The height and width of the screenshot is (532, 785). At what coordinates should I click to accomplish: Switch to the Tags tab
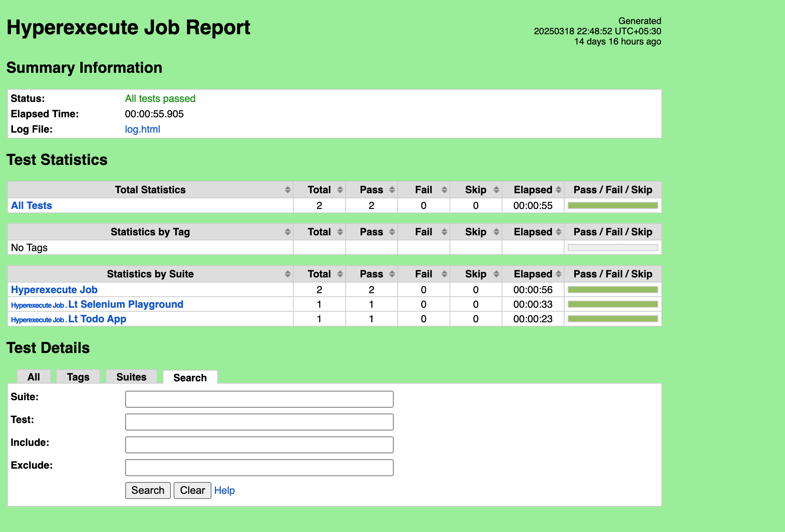tap(78, 377)
